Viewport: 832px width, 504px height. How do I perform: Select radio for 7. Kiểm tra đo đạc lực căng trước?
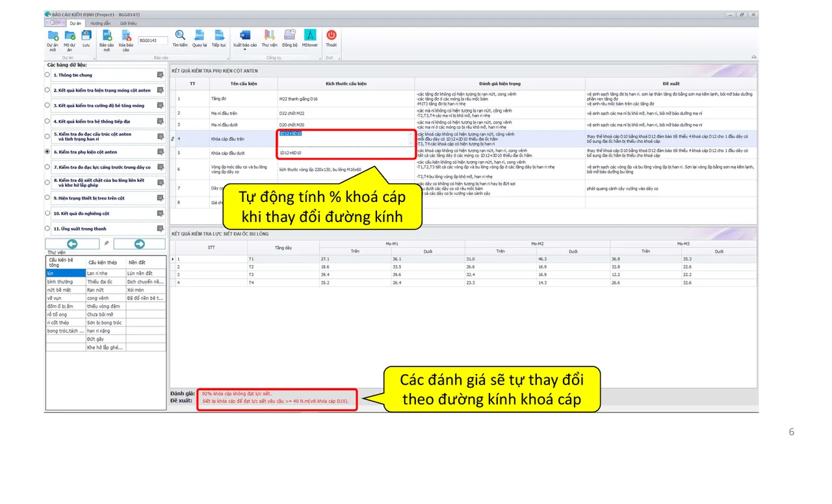pyautogui.click(x=47, y=167)
